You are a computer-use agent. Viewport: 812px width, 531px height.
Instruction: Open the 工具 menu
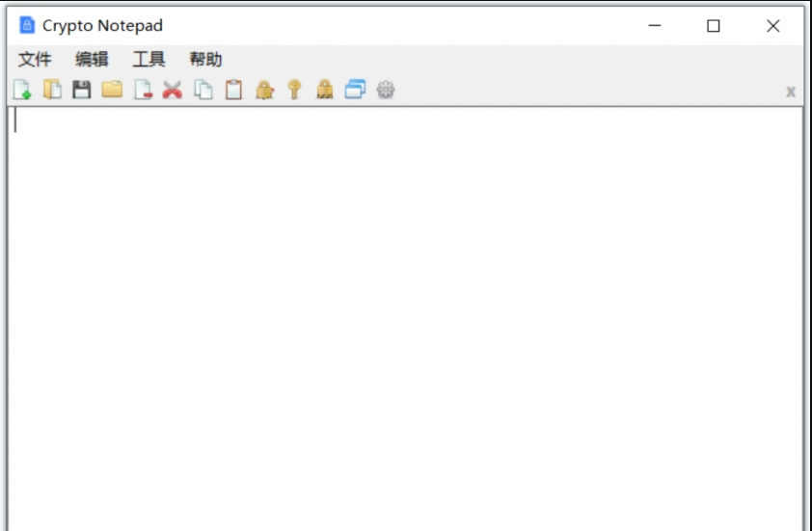pos(149,59)
